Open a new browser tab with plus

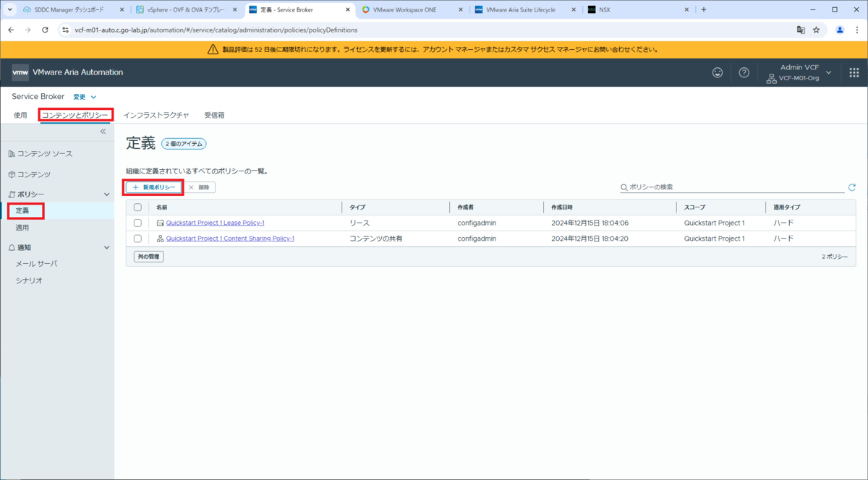pos(704,9)
